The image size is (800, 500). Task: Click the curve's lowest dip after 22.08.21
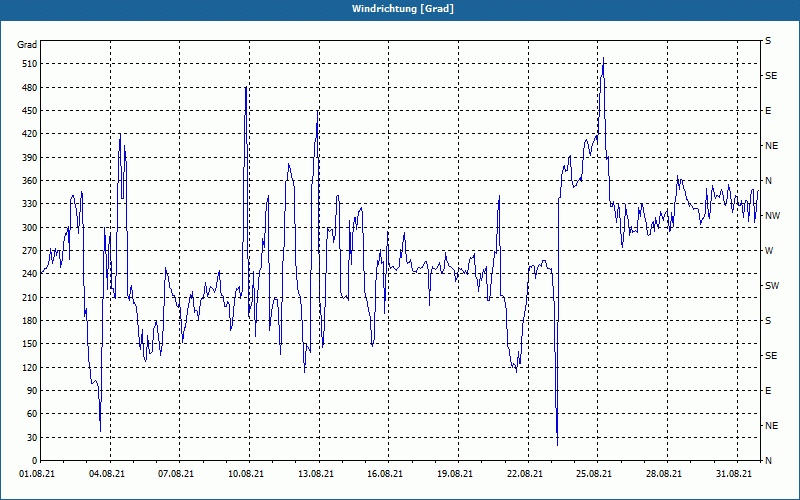tap(557, 445)
